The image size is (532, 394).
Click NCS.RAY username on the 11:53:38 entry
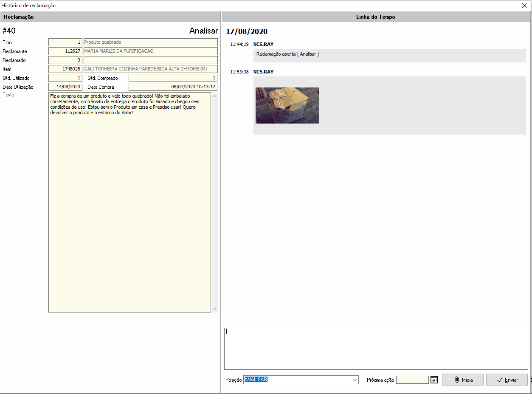pyautogui.click(x=264, y=72)
